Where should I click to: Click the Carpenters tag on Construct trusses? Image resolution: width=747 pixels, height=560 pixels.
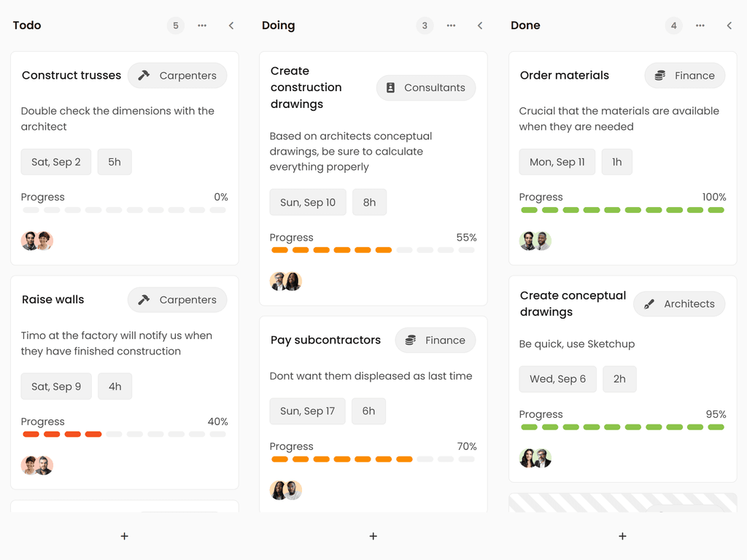(177, 75)
